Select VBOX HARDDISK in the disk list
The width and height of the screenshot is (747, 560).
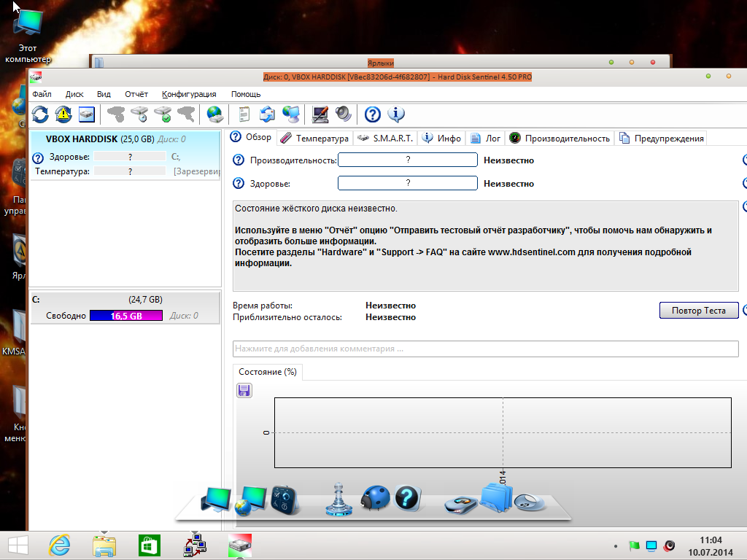[125, 155]
